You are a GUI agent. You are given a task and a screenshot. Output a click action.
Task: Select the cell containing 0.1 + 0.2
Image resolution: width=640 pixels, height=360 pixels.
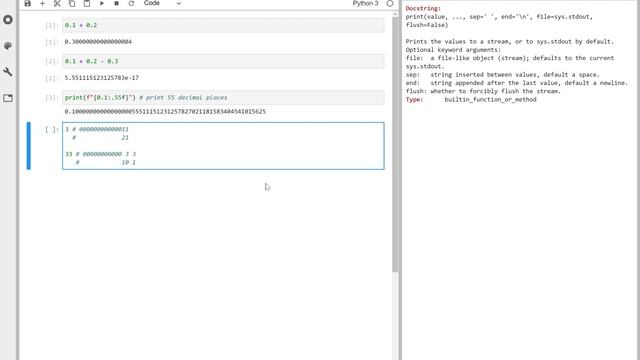tap(223, 25)
